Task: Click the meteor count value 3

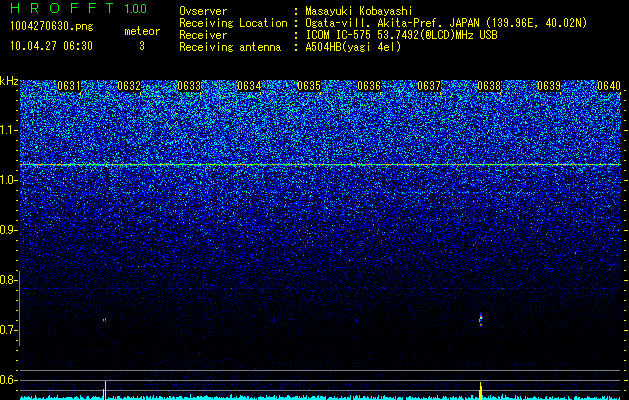Action: tap(142, 46)
